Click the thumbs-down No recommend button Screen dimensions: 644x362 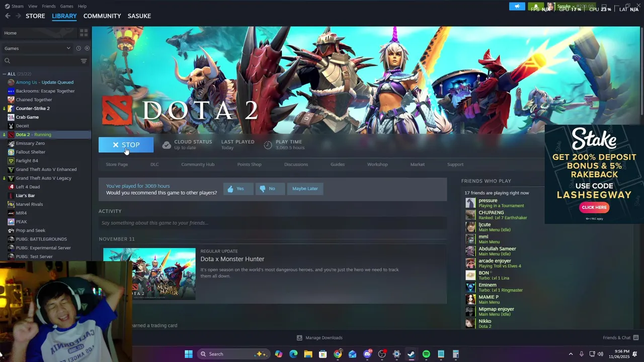(270, 189)
